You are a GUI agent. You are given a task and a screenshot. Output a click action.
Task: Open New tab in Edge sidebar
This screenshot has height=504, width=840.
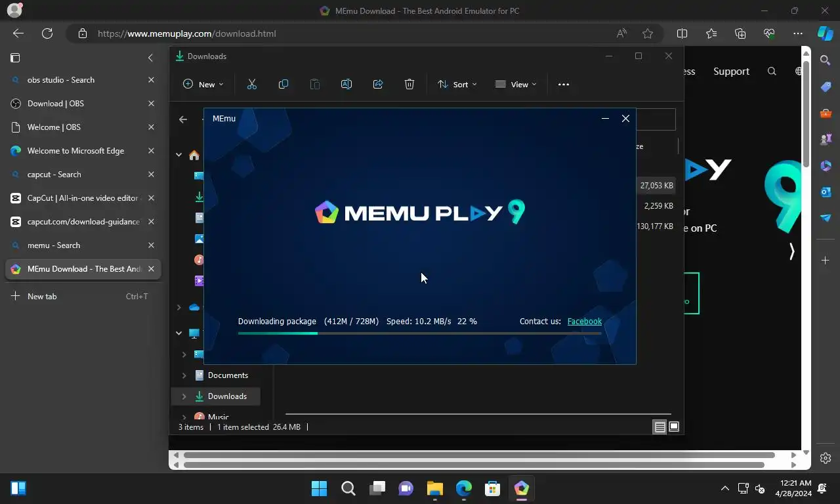pos(82,297)
